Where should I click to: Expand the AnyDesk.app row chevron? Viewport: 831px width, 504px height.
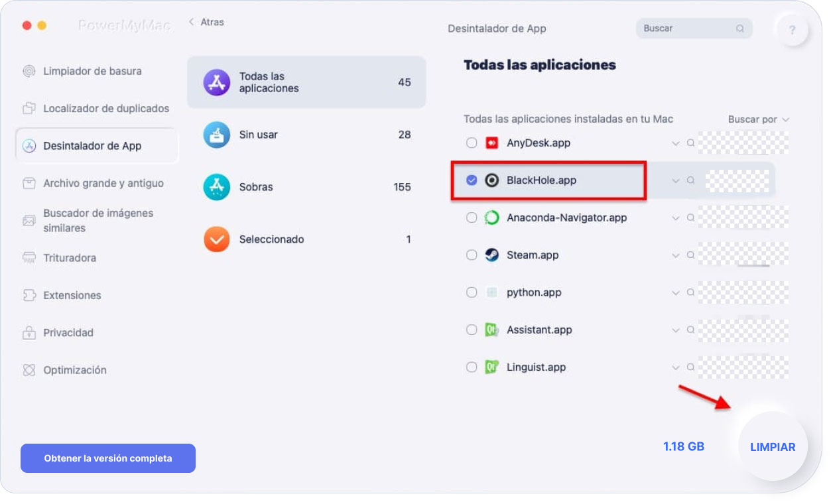[676, 143]
